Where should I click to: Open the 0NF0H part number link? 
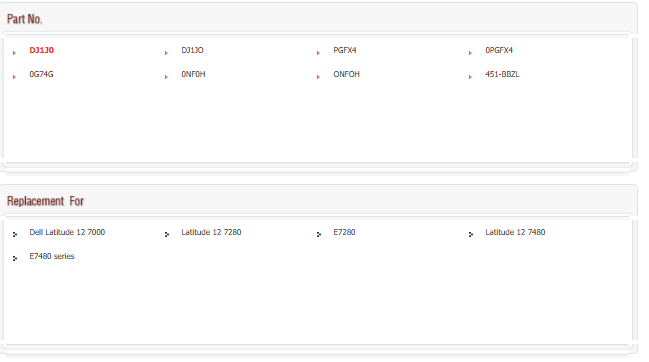click(193, 74)
